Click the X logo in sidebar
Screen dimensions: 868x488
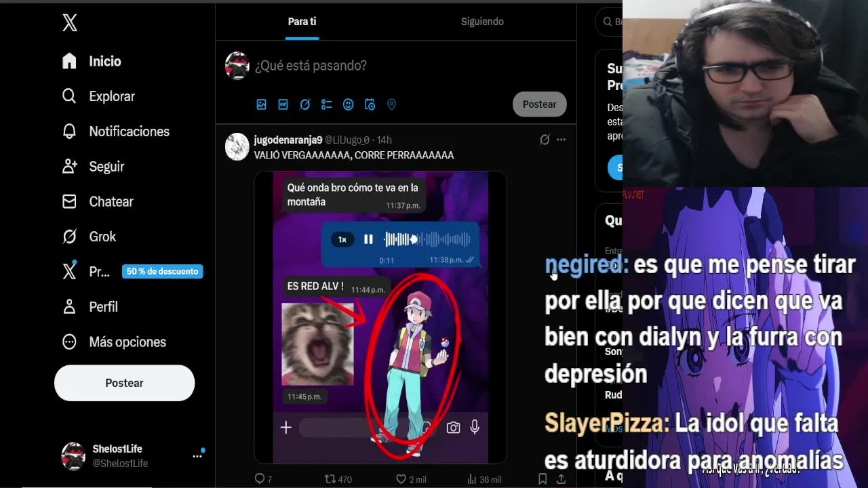tap(69, 23)
